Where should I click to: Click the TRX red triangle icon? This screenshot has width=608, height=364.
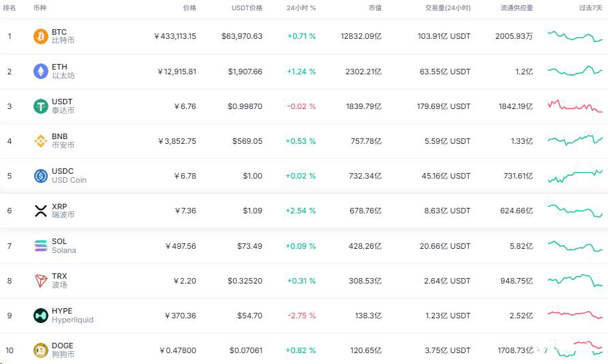coord(41,281)
